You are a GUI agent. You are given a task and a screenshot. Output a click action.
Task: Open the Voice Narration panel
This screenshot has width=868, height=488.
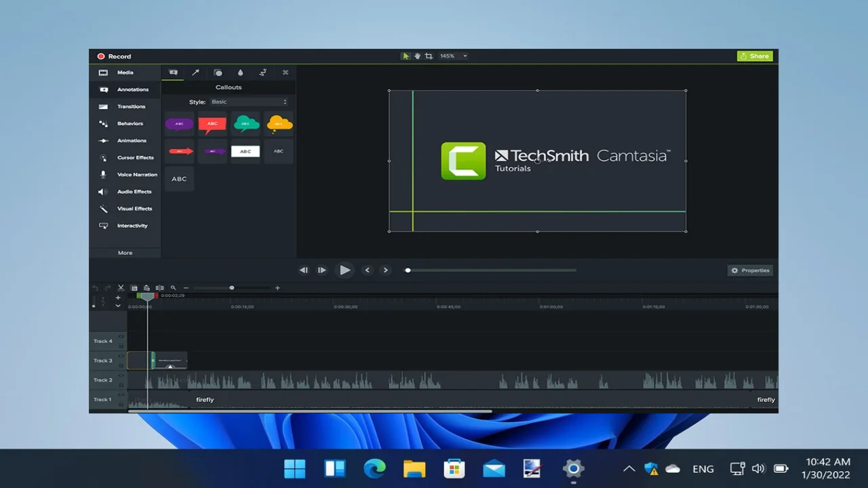tap(125, 174)
